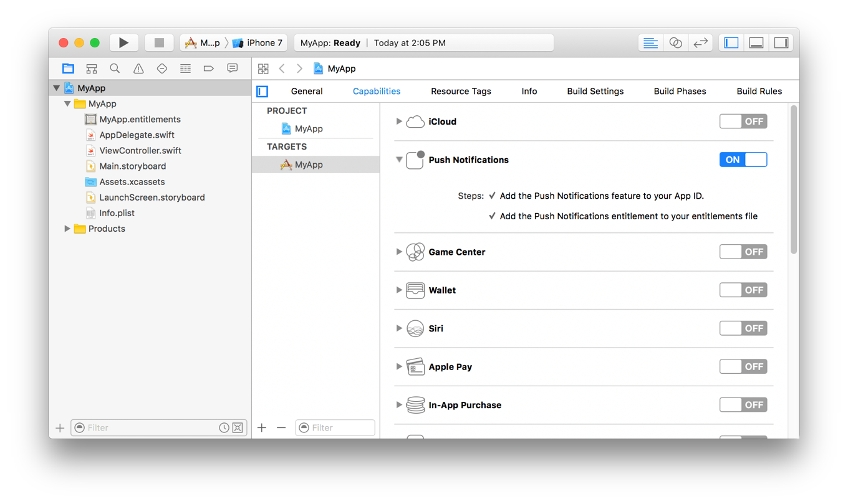Switch to the Version editor
Image resolution: width=848 pixels, height=504 pixels.
click(x=700, y=43)
